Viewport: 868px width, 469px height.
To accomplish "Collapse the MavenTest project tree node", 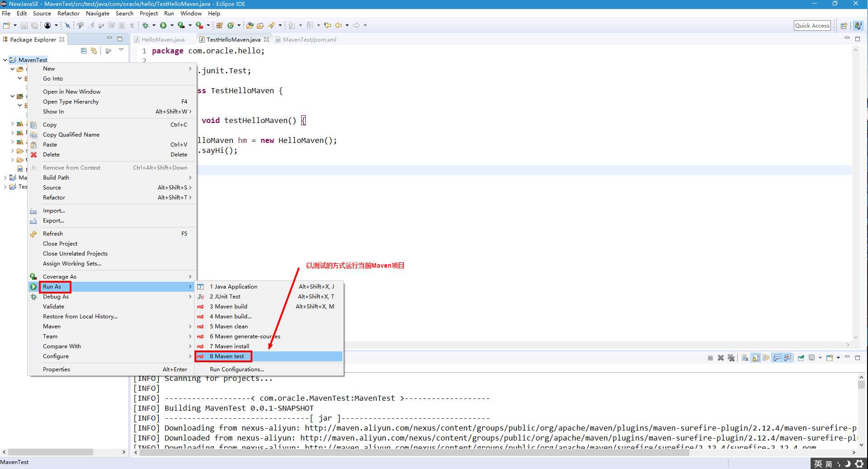I will pos(5,60).
